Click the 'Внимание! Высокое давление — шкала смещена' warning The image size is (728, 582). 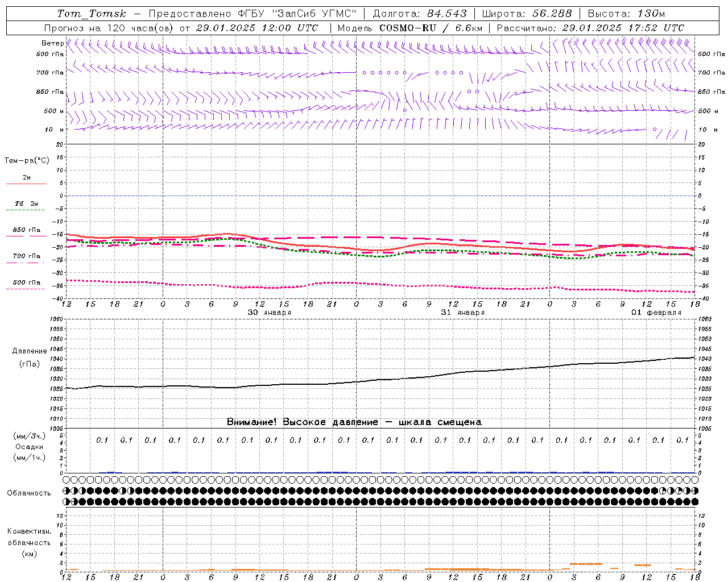354,422
